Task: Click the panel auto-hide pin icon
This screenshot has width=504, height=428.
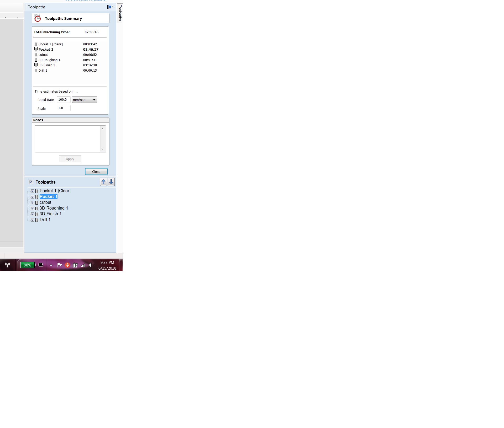Action: pyautogui.click(x=113, y=7)
